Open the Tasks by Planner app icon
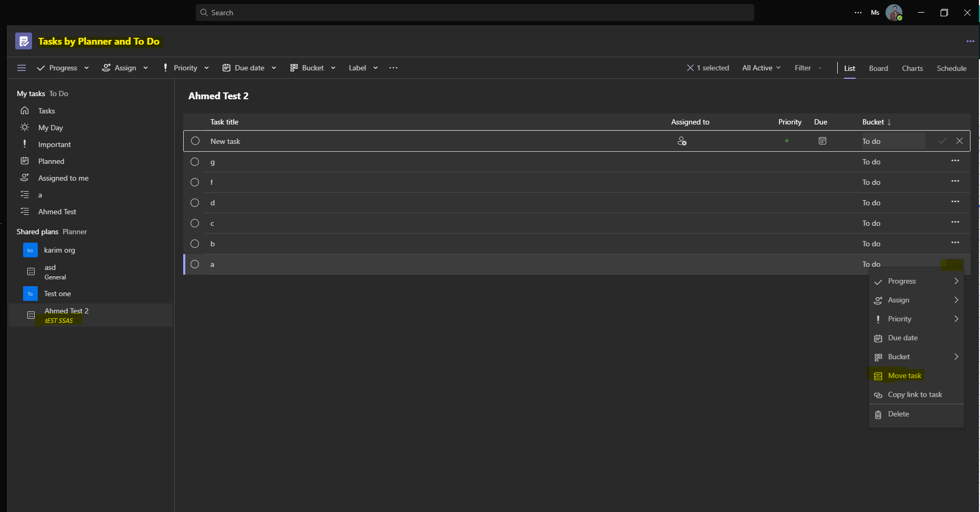This screenshot has height=512, width=980. 24,41
